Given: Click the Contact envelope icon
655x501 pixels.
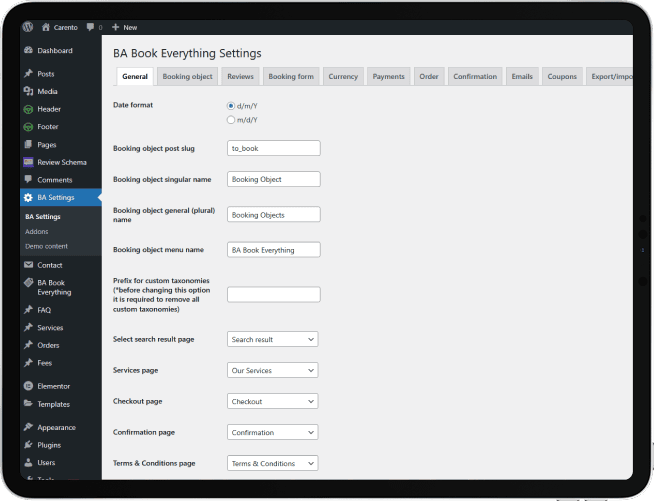Looking at the screenshot, I should pos(28,265).
